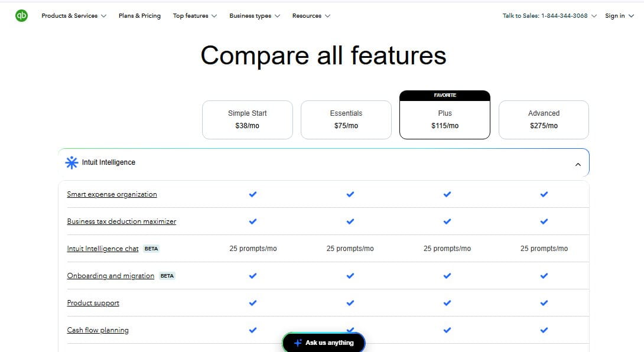
Task: Click Plus 25 prompts/mo value
Action: point(447,249)
